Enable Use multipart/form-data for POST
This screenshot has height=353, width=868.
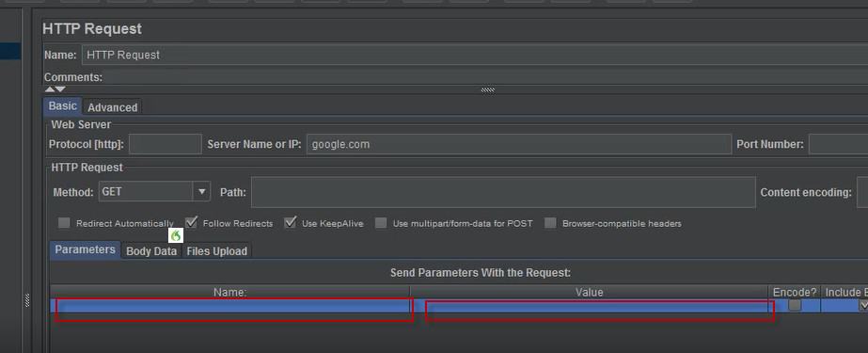tap(380, 223)
